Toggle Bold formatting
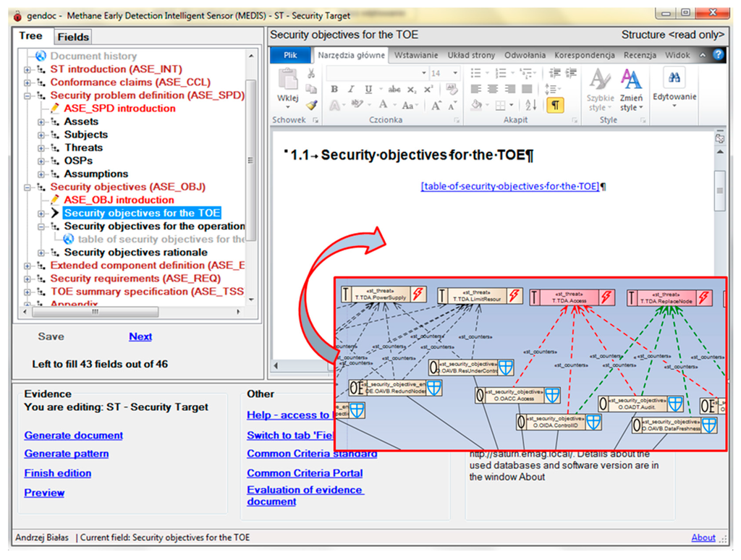The height and width of the screenshot is (560, 741). point(334,89)
